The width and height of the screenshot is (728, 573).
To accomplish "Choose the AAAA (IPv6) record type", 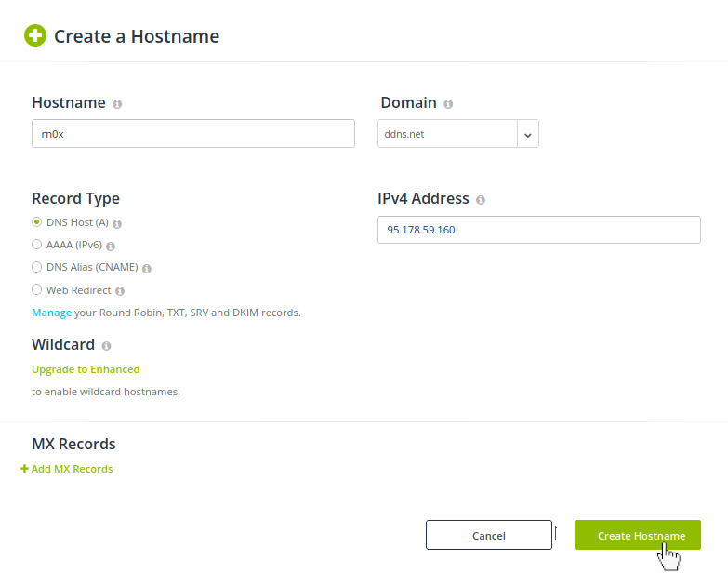I will pyautogui.click(x=37, y=245).
